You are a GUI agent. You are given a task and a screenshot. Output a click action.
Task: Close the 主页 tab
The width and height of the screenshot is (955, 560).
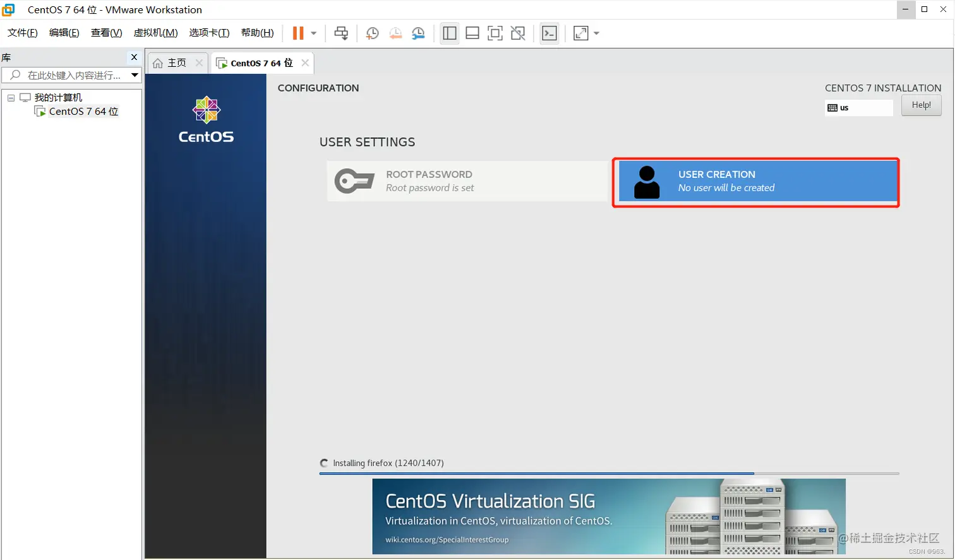199,63
